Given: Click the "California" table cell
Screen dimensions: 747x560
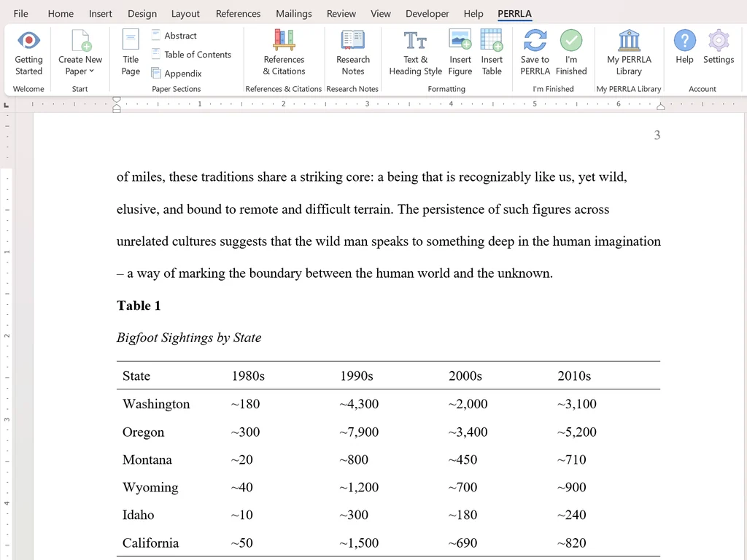Looking at the screenshot, I should (x=150, y=542).
